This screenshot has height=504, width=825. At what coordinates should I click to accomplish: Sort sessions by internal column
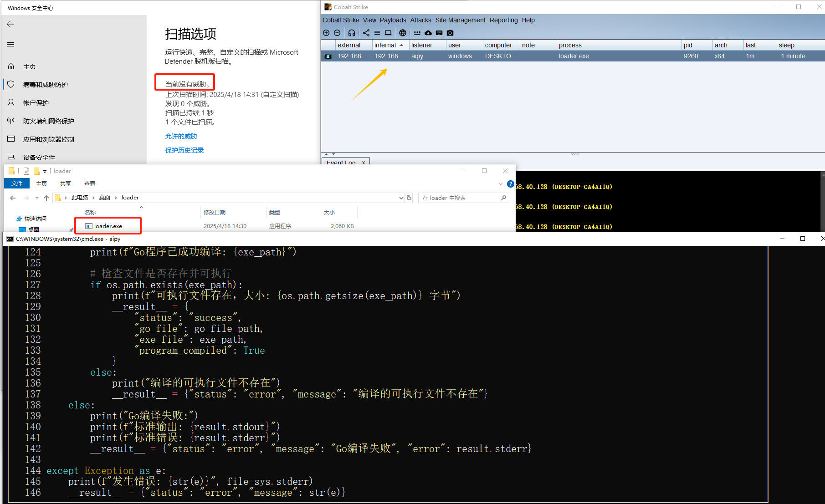[x=390, y=45]
